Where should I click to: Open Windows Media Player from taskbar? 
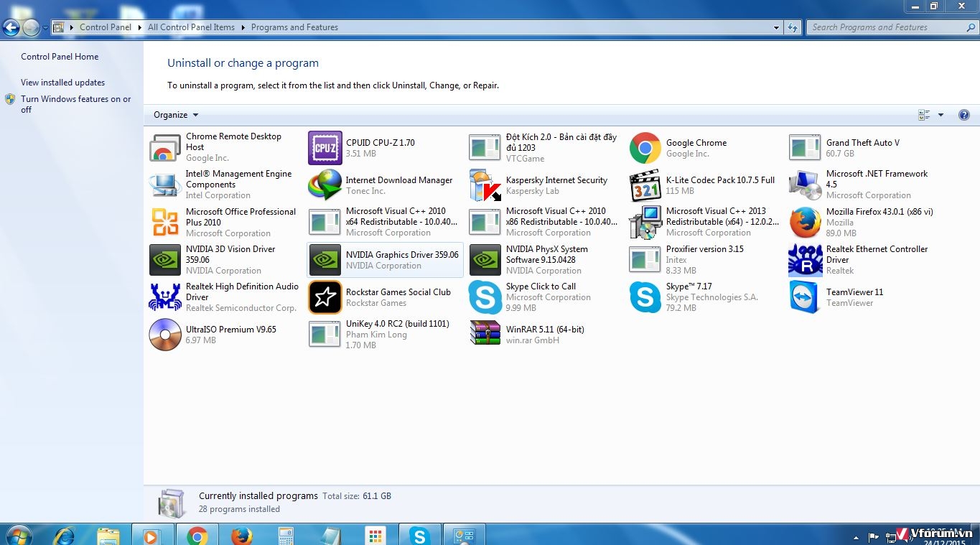[151, 536]
